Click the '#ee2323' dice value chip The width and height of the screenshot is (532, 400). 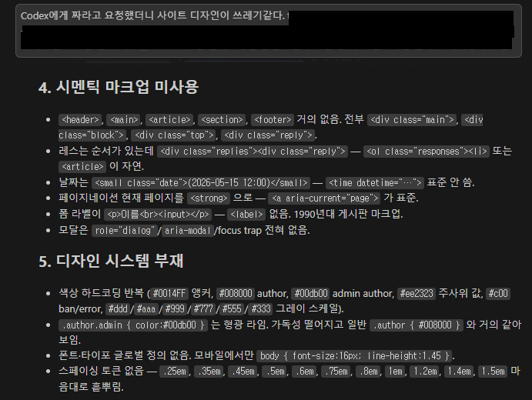[417, 294]
